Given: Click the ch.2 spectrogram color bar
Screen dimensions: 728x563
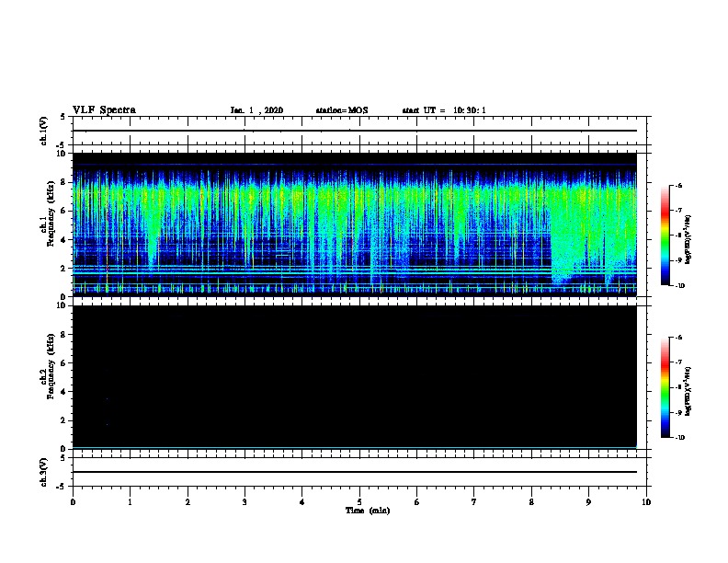Looking at the screenshot, I should pyautogui.click(x=665, y=387).
